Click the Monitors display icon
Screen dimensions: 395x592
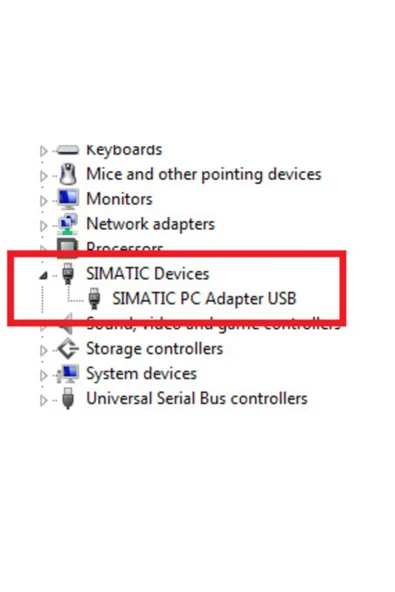[68, 199]
